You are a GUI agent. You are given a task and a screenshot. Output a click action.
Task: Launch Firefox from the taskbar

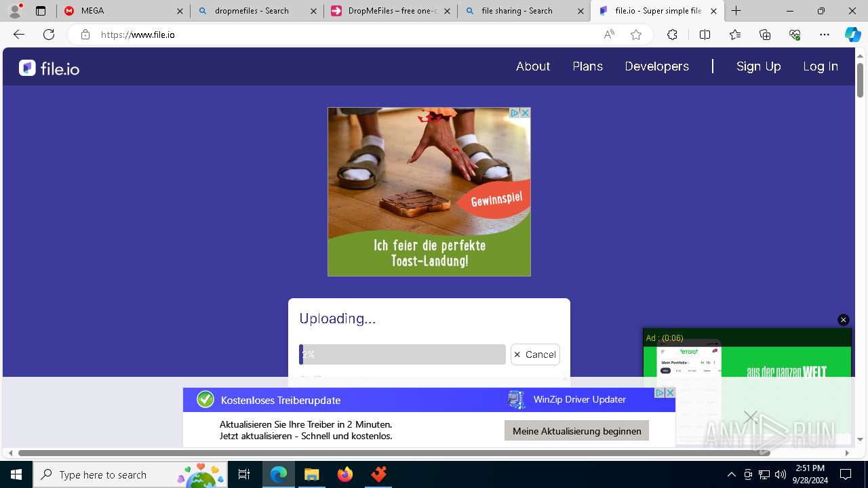tap(345, 474)
